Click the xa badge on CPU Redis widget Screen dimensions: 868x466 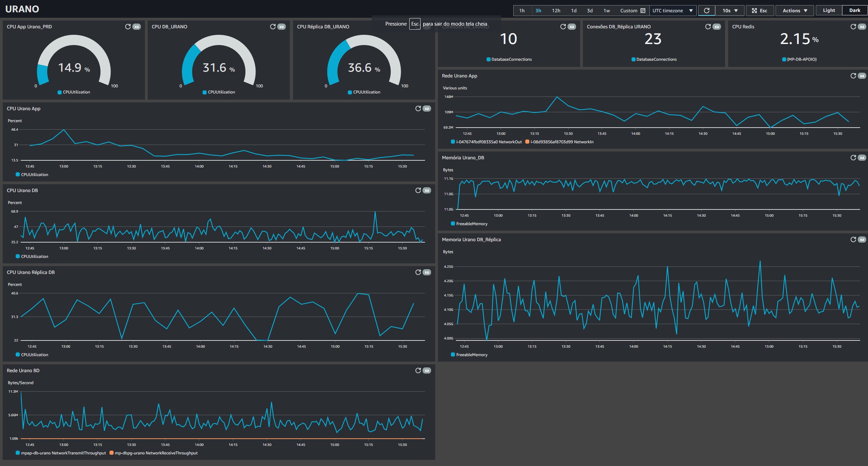[x=862, y=27]
